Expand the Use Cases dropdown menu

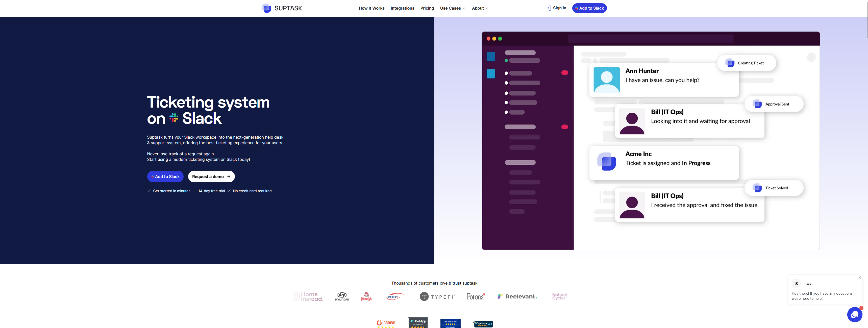tap(453, 8)
